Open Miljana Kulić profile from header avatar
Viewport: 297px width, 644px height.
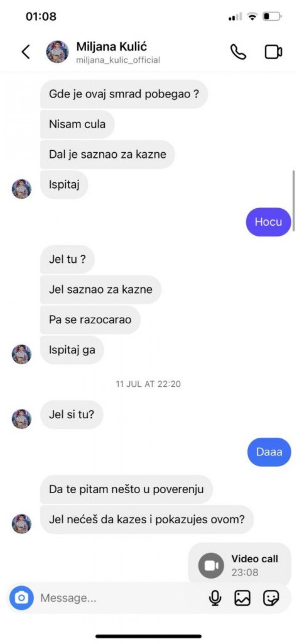click(x=57, y=52)
